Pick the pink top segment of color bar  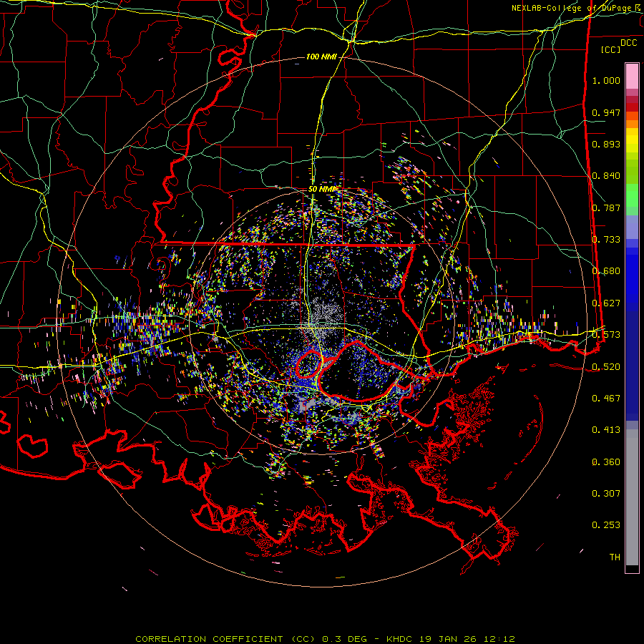pos(632,76)
